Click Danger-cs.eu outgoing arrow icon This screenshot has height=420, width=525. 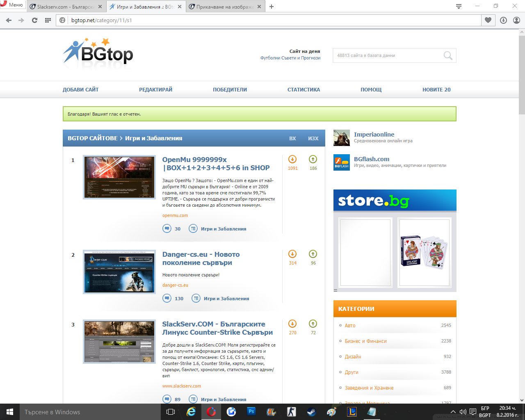(x=313, y=254)
